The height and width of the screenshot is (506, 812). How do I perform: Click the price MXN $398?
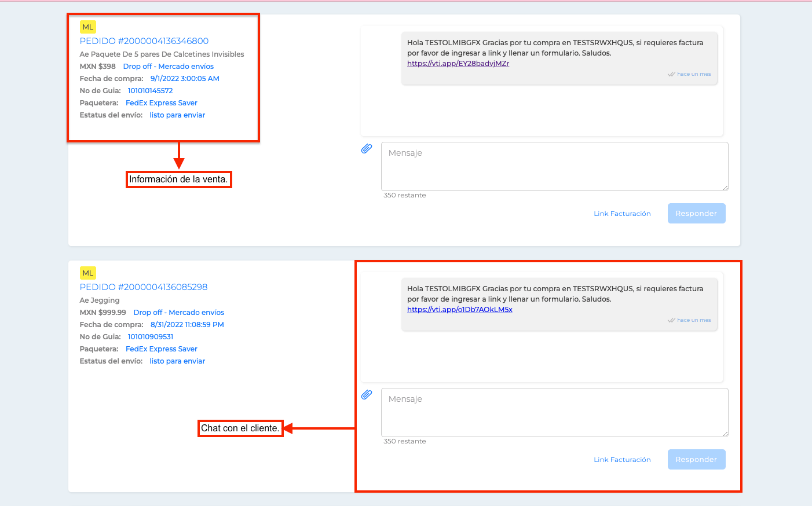point(98,67)
